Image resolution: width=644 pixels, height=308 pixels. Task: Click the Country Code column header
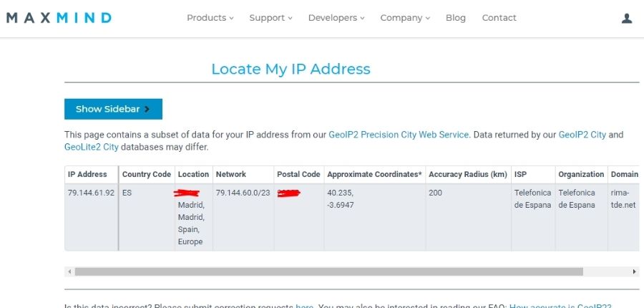click(147, 174)
